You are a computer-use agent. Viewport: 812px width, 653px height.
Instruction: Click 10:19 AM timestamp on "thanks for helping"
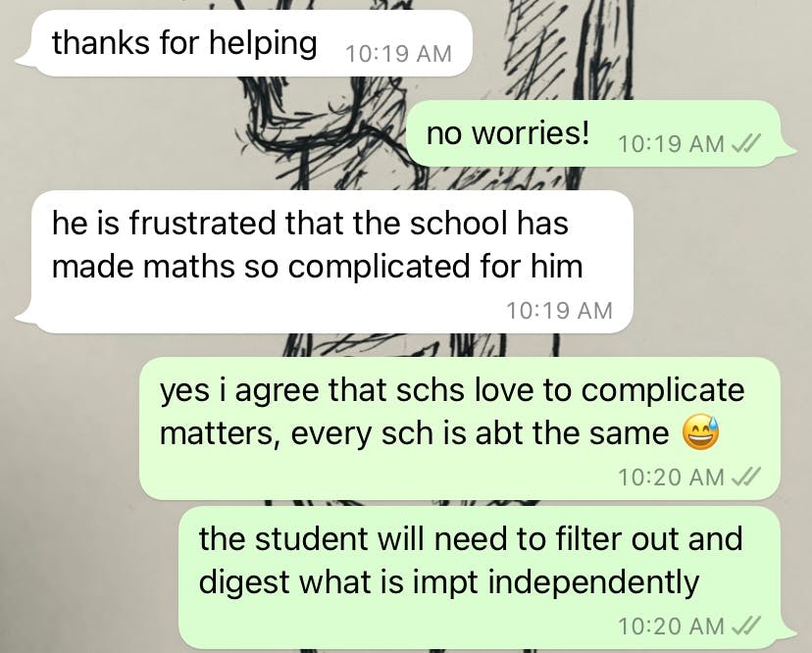tap(398, 54)
